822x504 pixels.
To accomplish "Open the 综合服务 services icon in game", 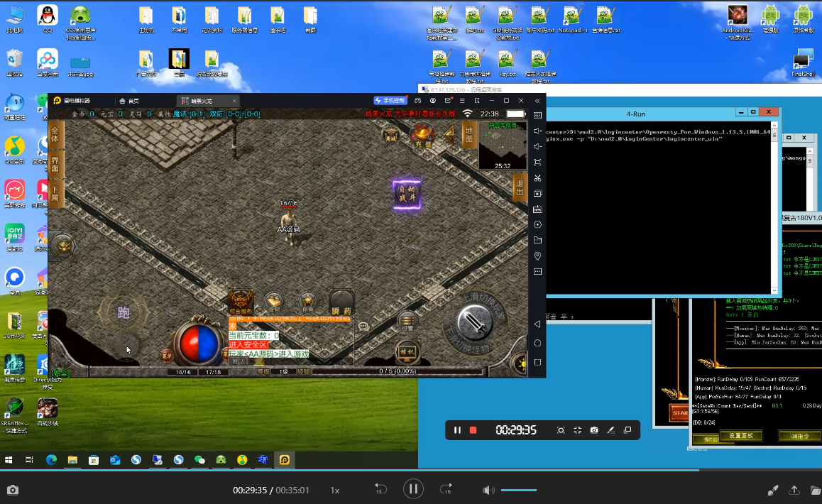I will click(x=241, y=302).
